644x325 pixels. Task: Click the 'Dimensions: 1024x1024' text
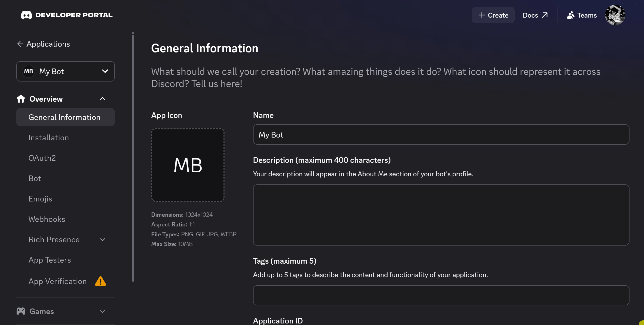coord(182,215)
